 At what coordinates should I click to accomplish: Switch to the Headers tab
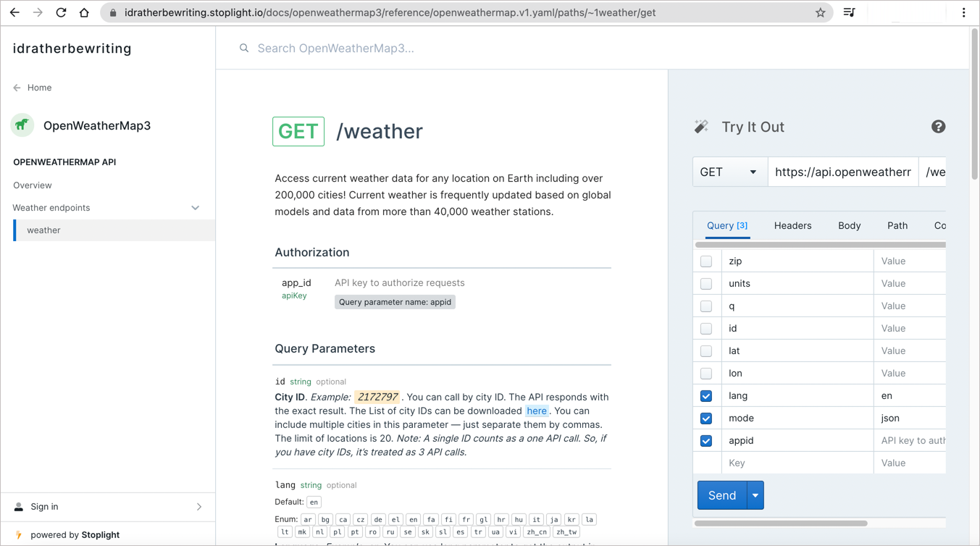point(792,225)
